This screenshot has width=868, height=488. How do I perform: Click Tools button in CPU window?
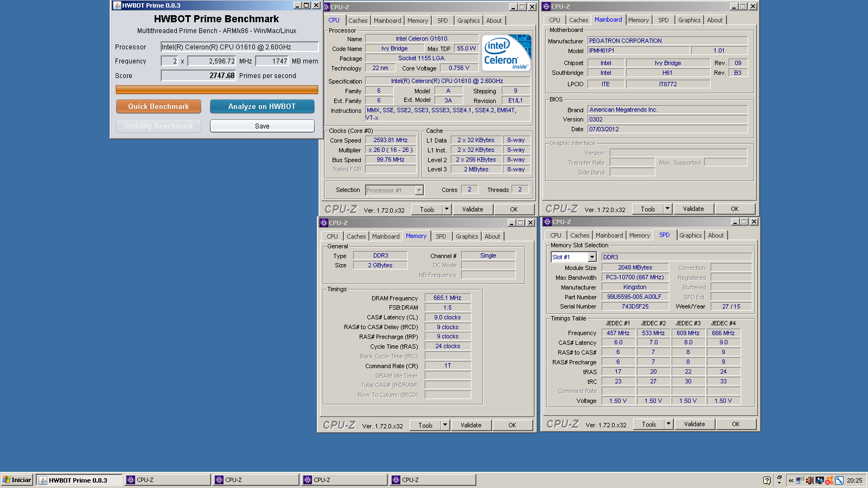tap(427, 209)
